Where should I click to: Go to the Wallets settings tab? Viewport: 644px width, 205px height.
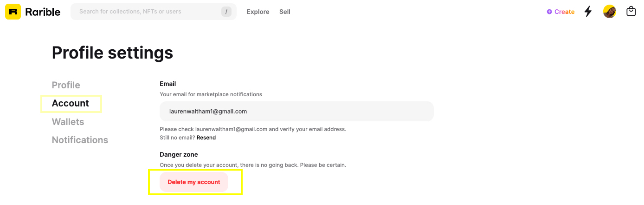pyautogui.click(x=68, y=122)
